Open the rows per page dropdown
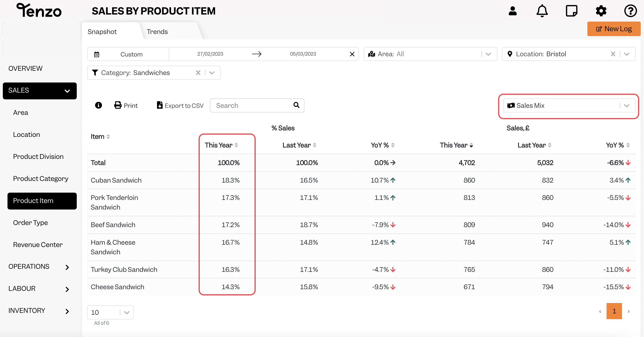644x337 pixels. click(110, 312)
